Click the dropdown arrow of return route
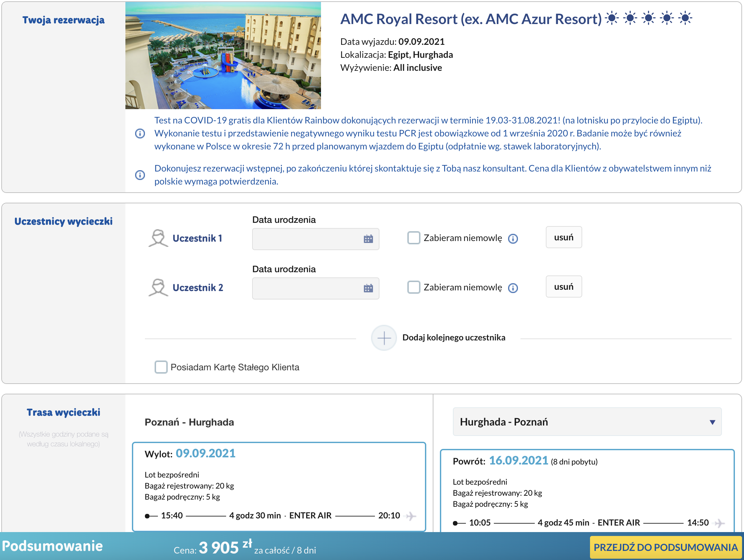 [x=712, y=422]
